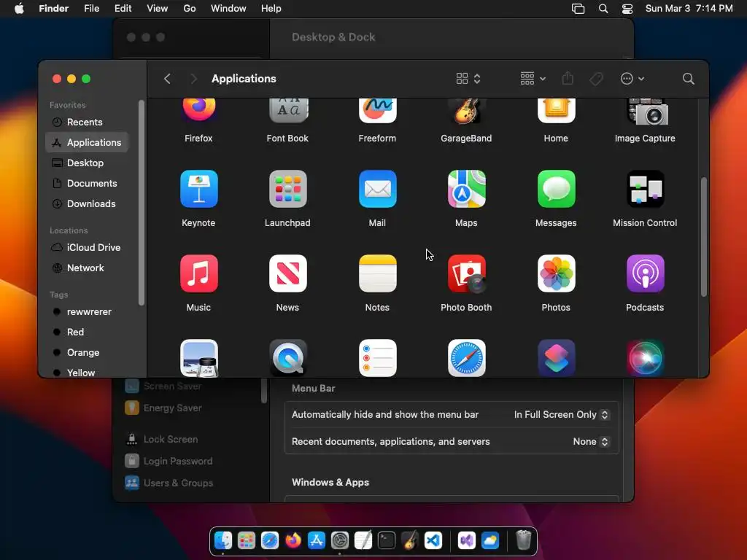Open the Photo Booth app icon
Viewport: 747px width, 560px height.
click(x=466, y=273)
